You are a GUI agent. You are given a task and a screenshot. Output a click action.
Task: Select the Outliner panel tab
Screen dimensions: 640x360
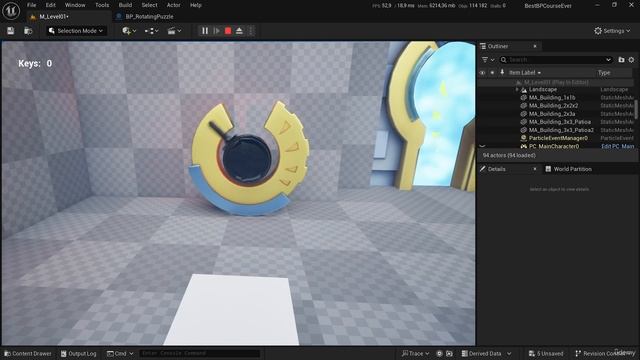498,46
